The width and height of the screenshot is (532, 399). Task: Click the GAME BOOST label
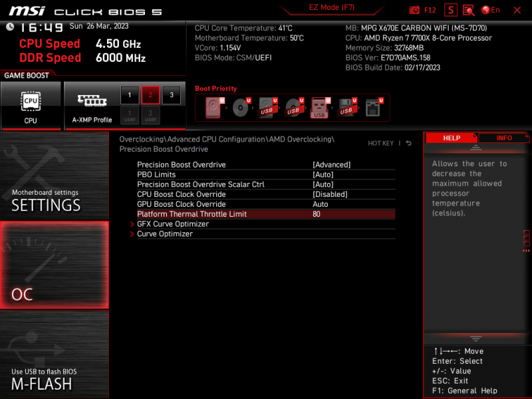tap(27, 75)
